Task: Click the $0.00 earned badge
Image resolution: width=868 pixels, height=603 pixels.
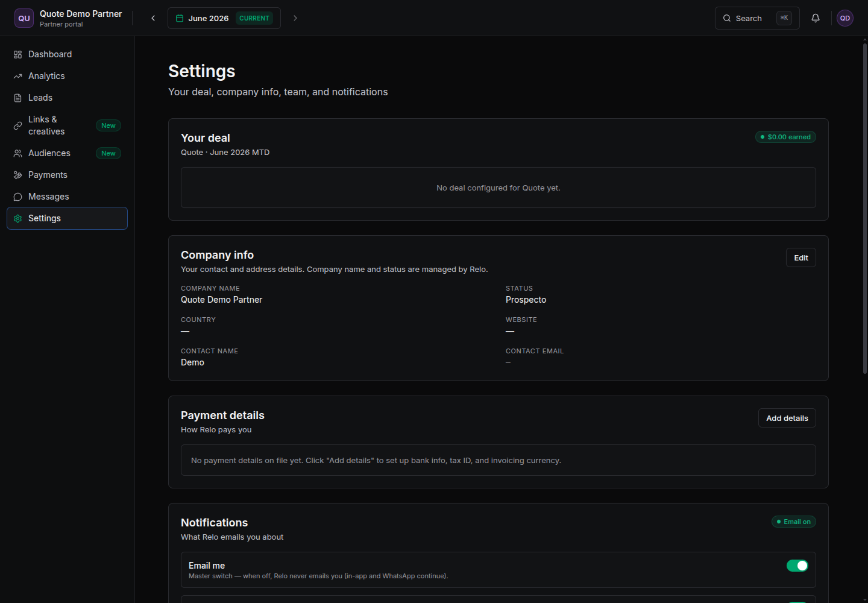Action: pos(785,137)
